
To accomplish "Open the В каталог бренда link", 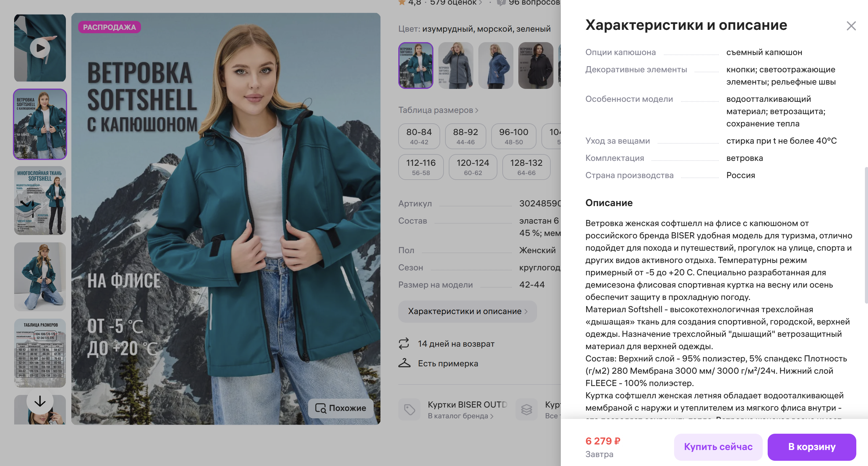I will pos(460,416).
